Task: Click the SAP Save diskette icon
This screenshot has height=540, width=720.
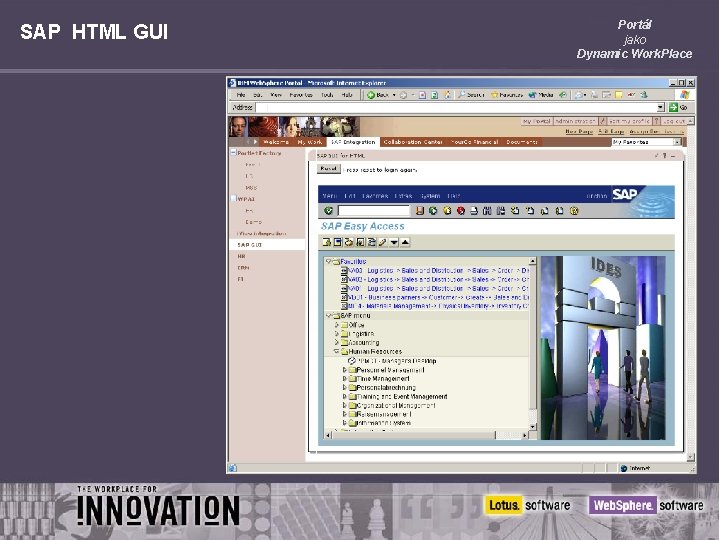Action: 419,211
